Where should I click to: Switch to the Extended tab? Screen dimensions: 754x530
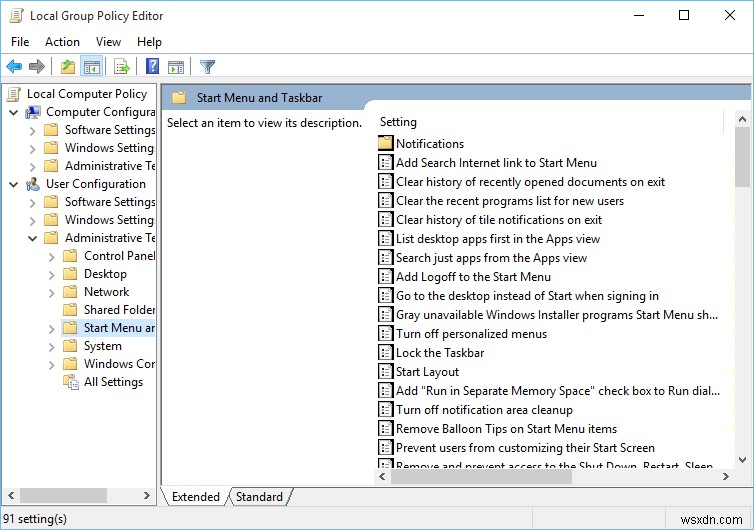[195, 497]
